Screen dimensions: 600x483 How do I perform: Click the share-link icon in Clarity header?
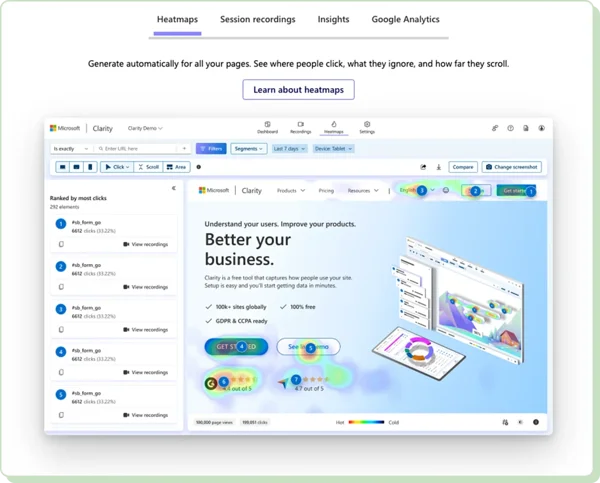pos(495,128)
